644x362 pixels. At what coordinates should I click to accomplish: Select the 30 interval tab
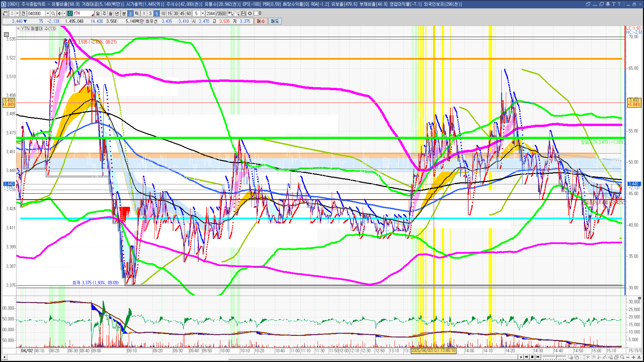(176, 13)
